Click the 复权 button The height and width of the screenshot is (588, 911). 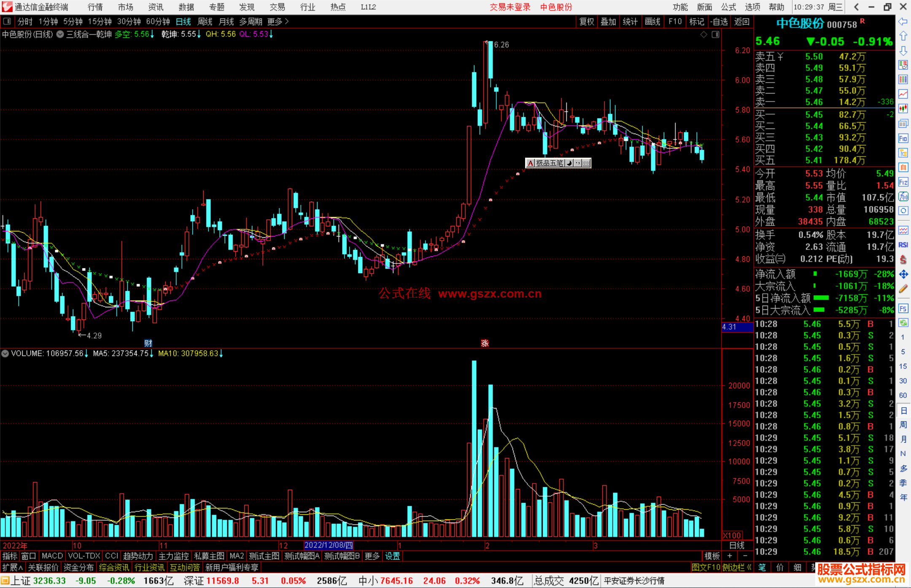(x=586, y=21)
